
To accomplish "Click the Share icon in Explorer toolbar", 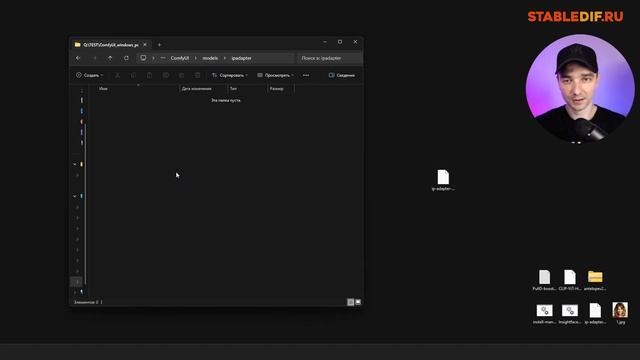I will pos(181,75).
